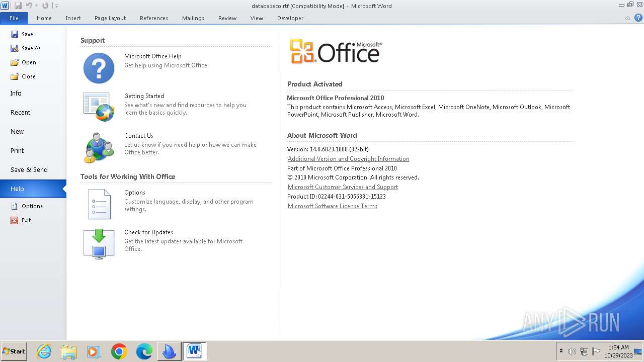
Task: Launch Google Chrome from taskbar
Action: tap(119, 351)
